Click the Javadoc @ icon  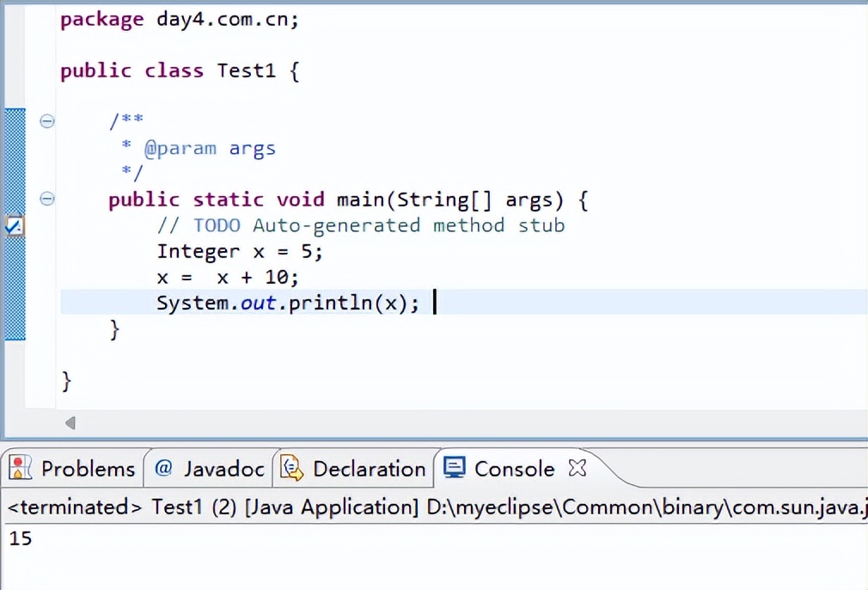pyautogui.click(x=163, y=468)
